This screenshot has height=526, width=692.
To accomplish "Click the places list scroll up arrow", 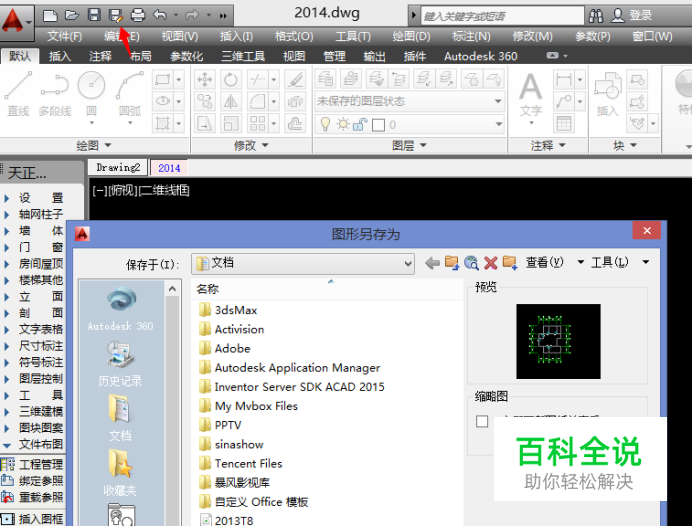I will tap(173, 289).
